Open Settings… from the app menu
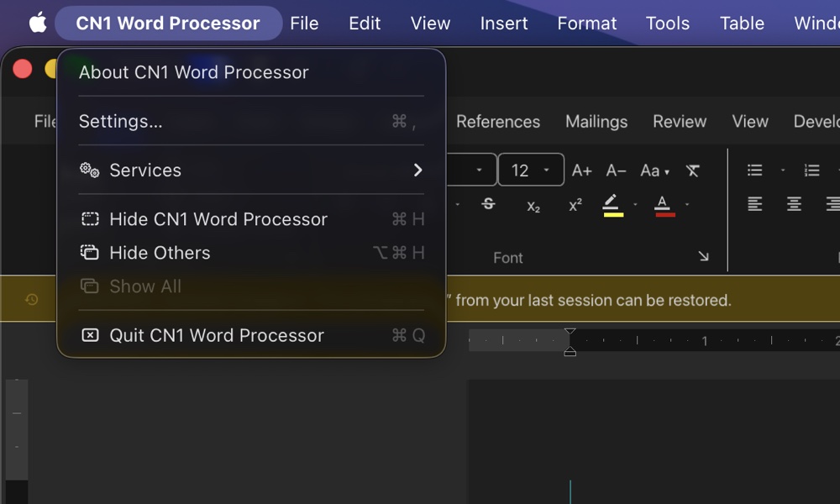The height and width of the screenshot is (504, 840). [251, 122]
